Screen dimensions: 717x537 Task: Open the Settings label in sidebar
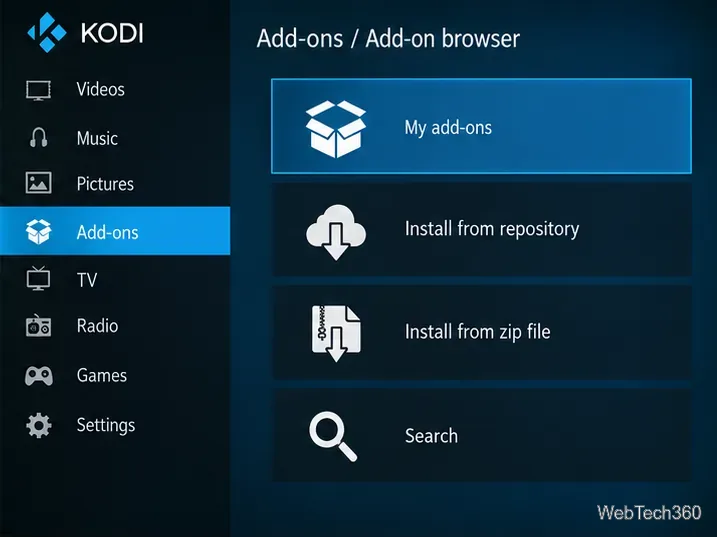coord(106,425)
